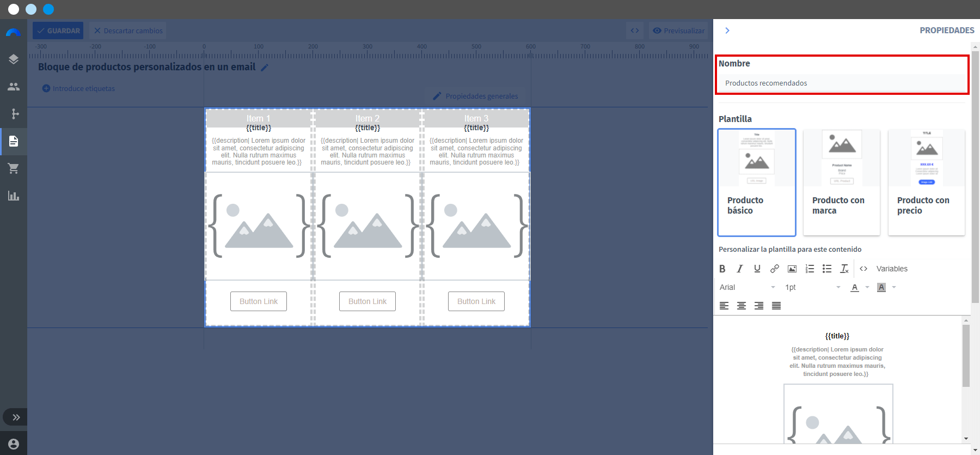Click Item 1 Button Link
The width and height of the screenshot is (980, 455).
point(259,301)
